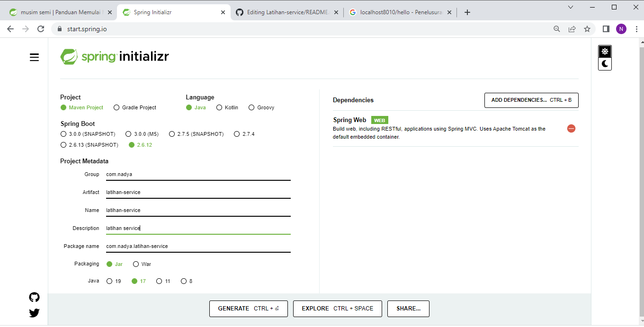
Task: Open GitHub via the sidebar GitHub icon
Action: pyautogui.click(x=34, y=297)
